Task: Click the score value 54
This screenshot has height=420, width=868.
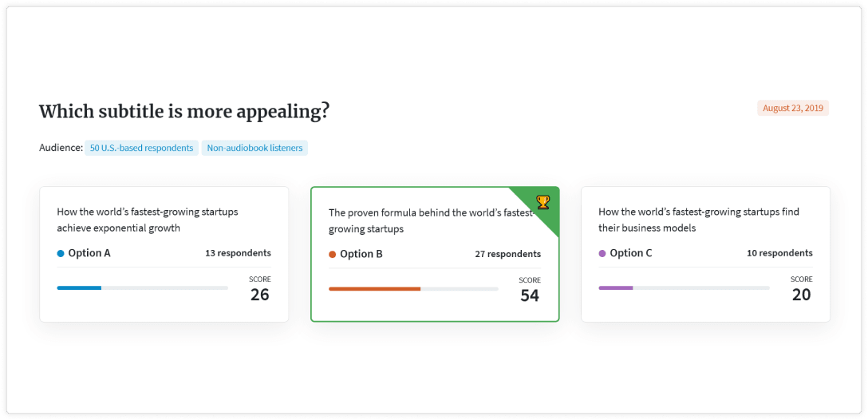Action: 530,295
